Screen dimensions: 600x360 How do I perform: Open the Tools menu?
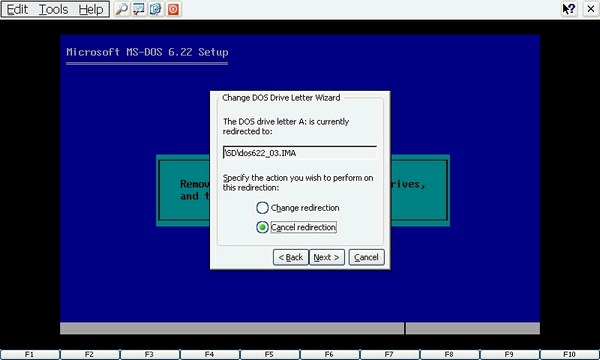54,9
